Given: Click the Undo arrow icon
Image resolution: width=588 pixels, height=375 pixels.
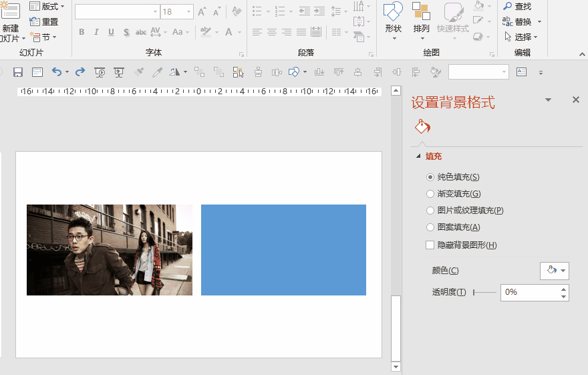Looking at the screenshot, I should (x=56, y=72).
